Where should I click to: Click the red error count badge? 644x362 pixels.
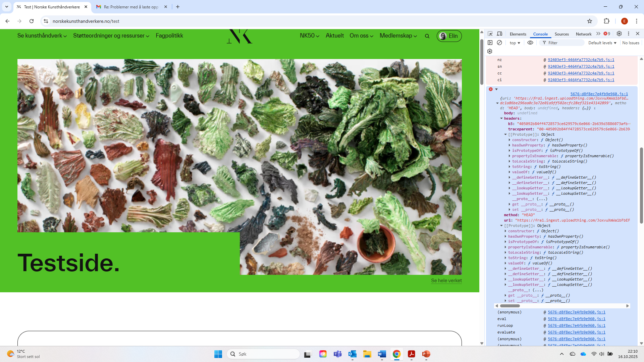(607, 34)
